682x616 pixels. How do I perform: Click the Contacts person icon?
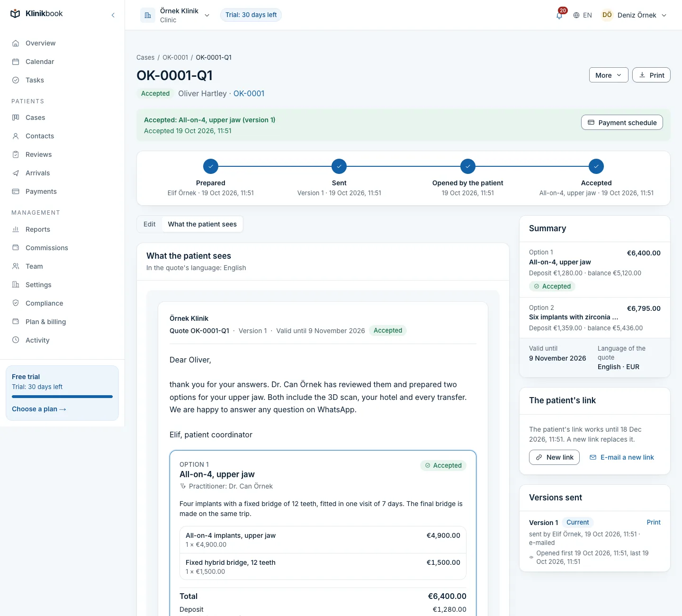tap(16, 136)
